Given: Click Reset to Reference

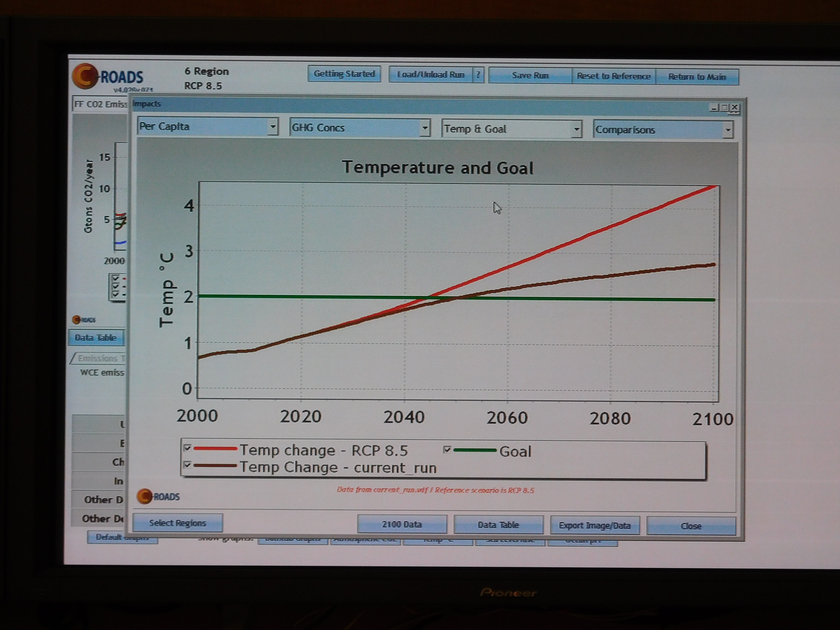Looking at the screenshot, I should 613,76.
